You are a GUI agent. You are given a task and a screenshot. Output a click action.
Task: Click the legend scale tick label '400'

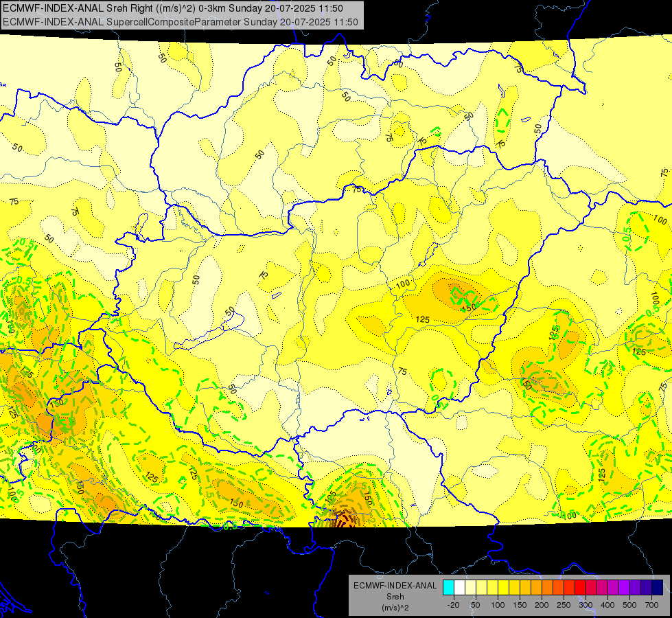tap(607, 605)
